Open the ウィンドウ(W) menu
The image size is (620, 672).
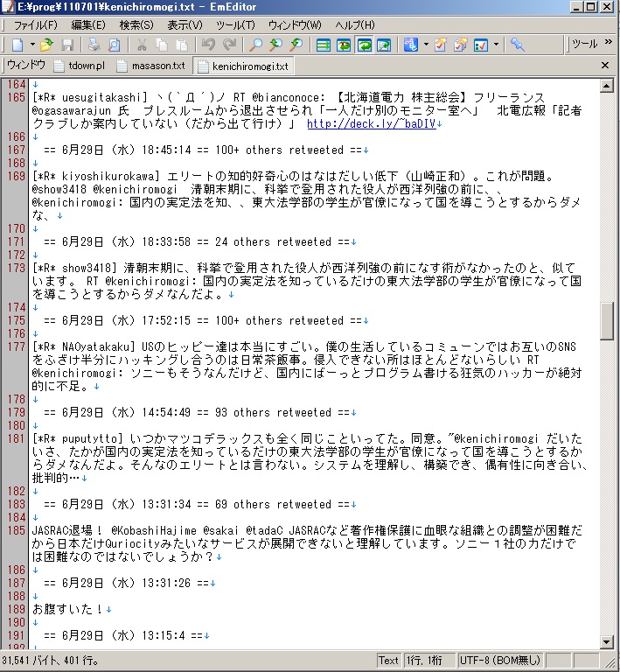pyautogui.click(x=295, y=24)
